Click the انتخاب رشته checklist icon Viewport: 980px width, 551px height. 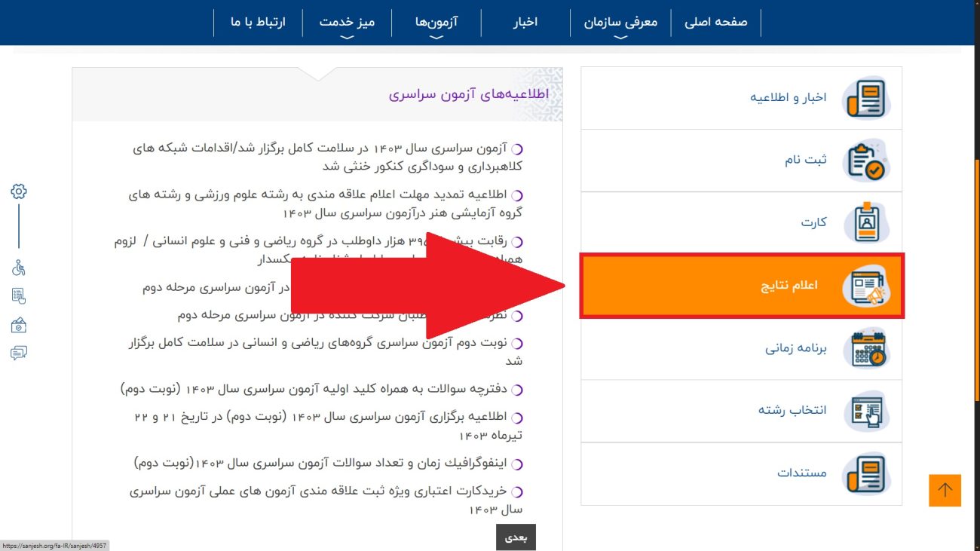[866, 411]
